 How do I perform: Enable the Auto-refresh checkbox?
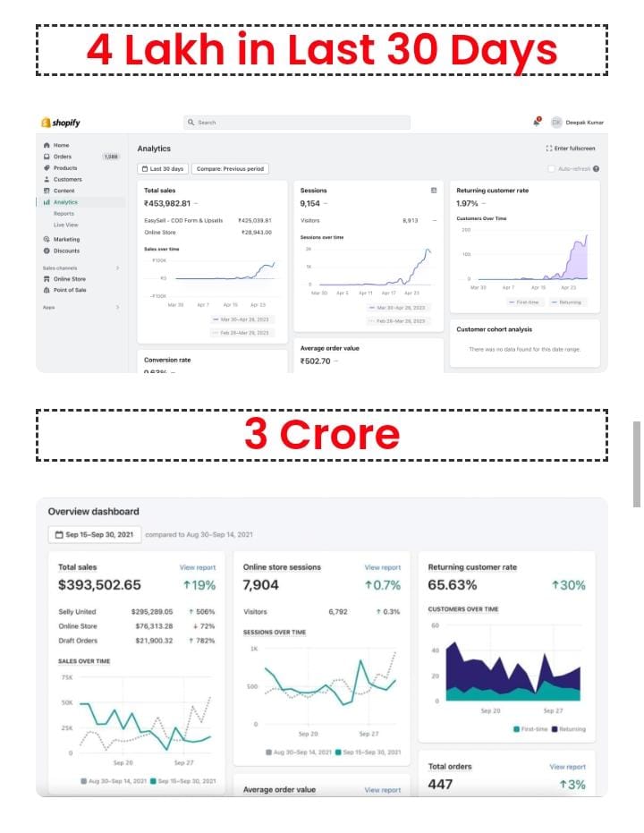tap(551, 168)
